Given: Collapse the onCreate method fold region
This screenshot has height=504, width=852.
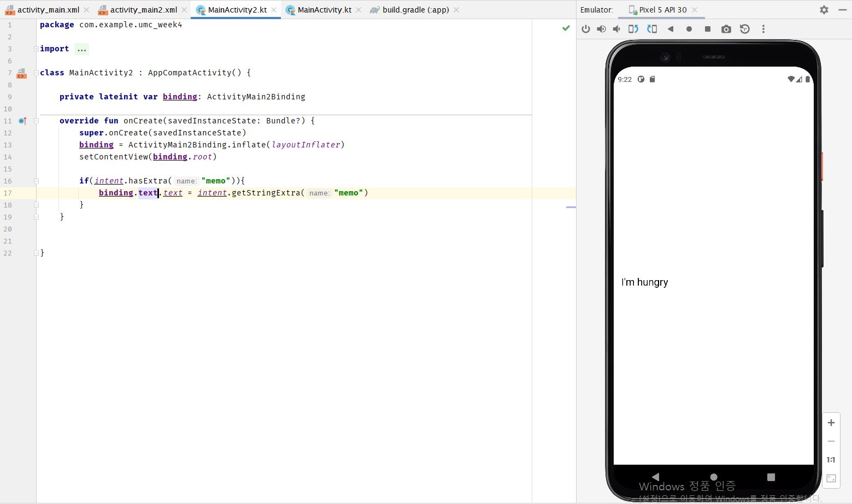Looking at the screenshot, I should [x=36, y=121].
